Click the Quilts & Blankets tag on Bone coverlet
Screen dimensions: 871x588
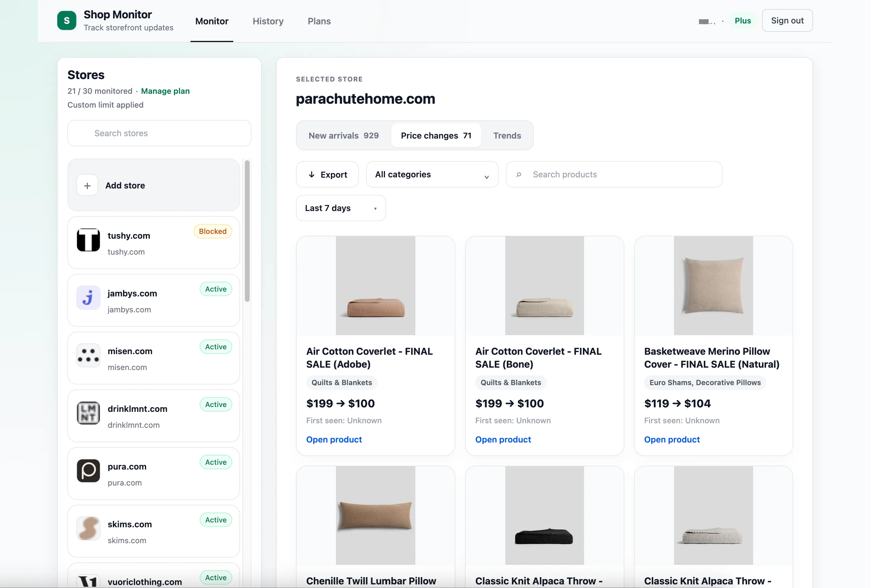coord(511,383)
